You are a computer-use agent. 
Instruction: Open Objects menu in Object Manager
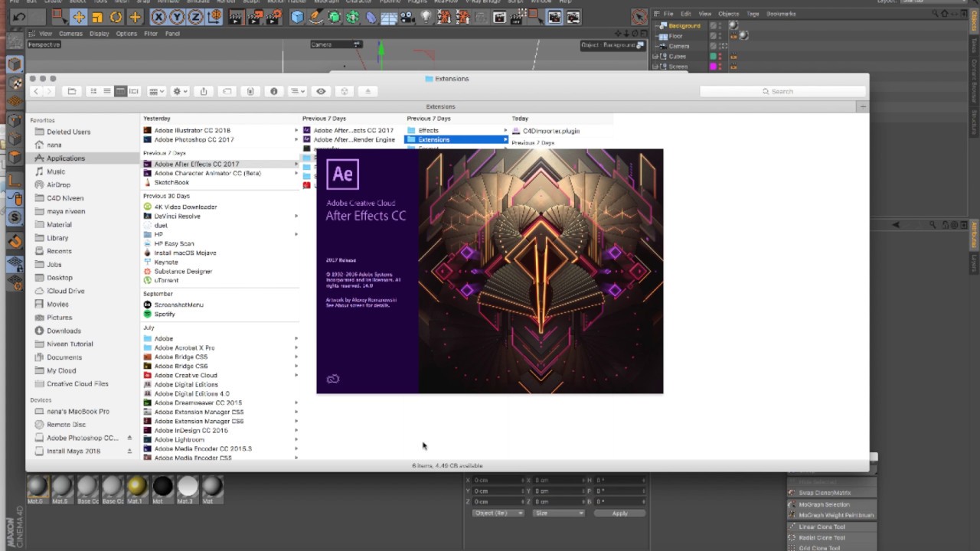pyautogui.click(x=728, y=14)
